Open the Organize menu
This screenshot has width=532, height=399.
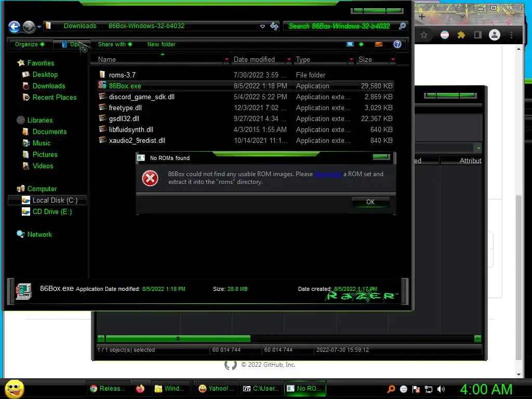click(30, 45)
